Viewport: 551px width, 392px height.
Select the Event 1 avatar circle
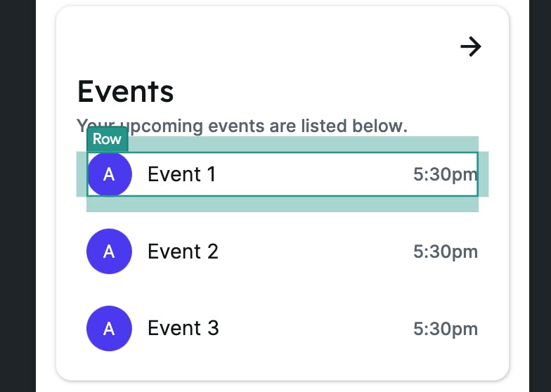[x=109, y=174]
